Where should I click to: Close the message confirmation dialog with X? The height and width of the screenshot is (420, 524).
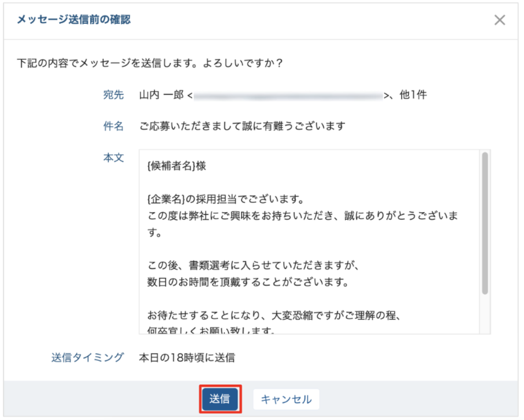pyautogui.click(x=499, y=20)
